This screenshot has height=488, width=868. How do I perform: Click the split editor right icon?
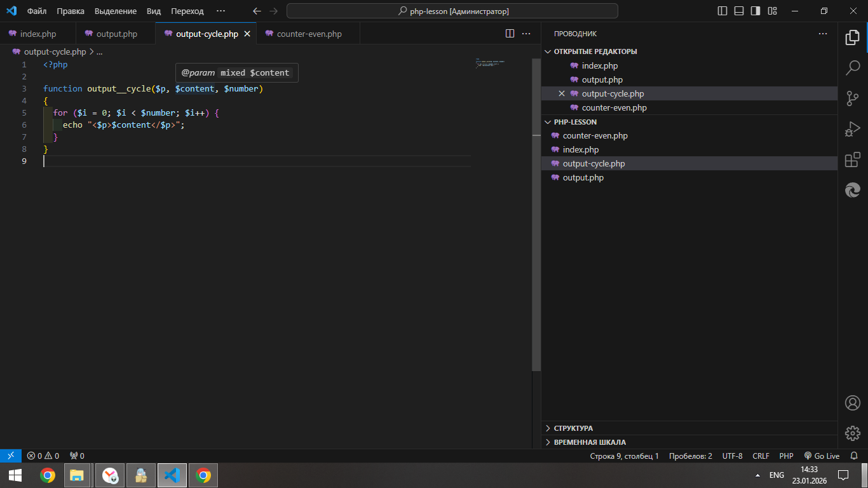pyautogui.click(x=510, y=34)
